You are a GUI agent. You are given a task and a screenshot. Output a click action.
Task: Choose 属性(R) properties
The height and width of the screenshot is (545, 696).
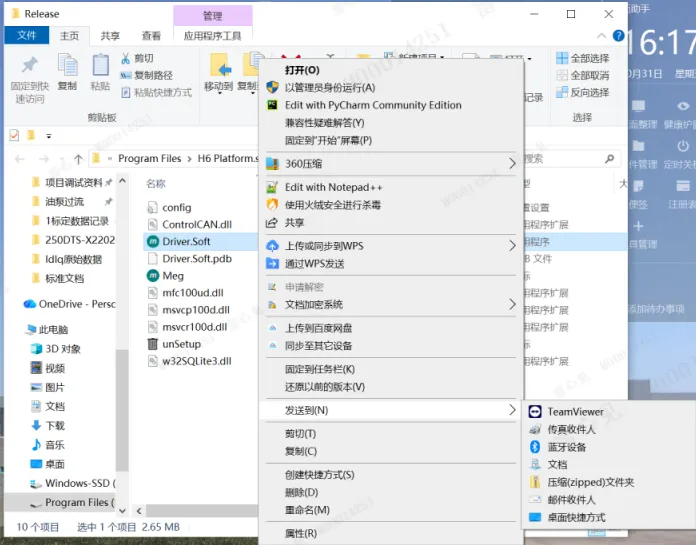coord(391,533)
